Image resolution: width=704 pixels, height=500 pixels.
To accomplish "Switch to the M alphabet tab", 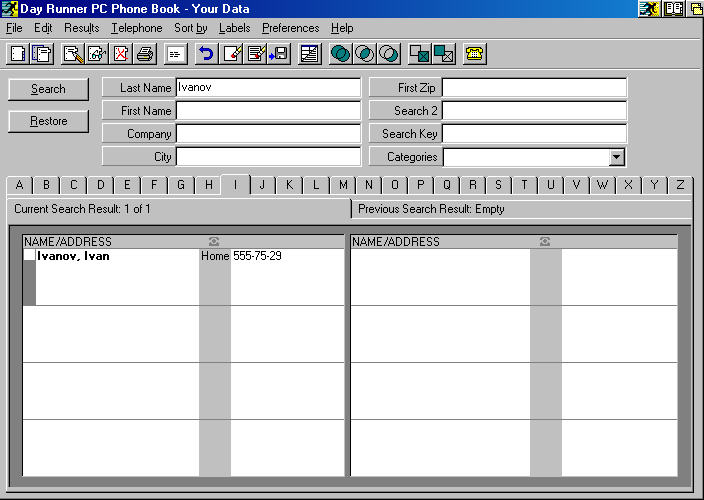I will (343, 185).
